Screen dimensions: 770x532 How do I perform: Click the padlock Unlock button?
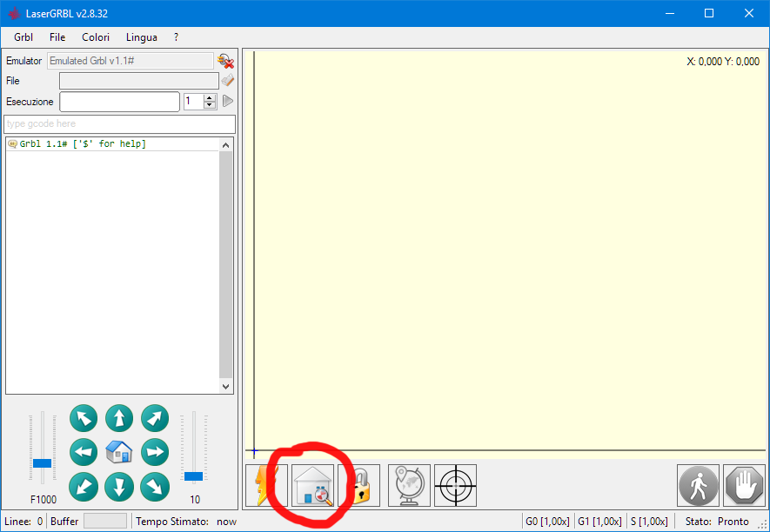tap(361, 485)
